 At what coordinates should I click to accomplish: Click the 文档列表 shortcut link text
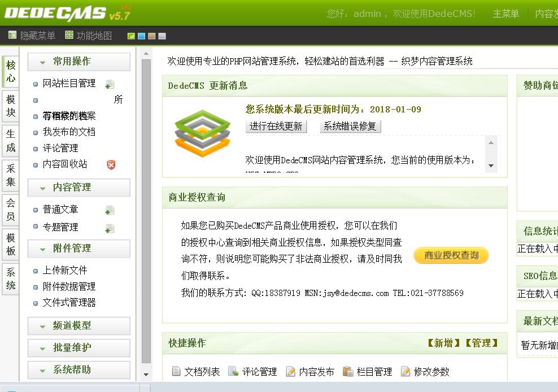click(202, 372)
